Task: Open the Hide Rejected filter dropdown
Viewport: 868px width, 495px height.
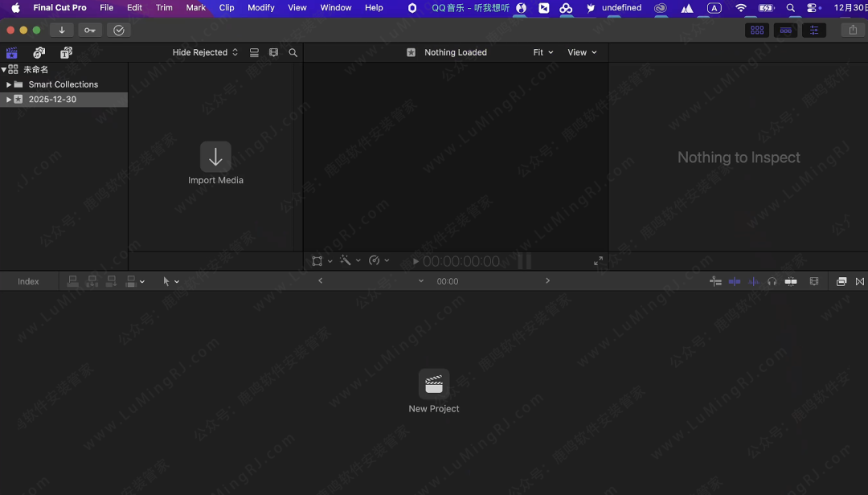Action: (205, 53)
